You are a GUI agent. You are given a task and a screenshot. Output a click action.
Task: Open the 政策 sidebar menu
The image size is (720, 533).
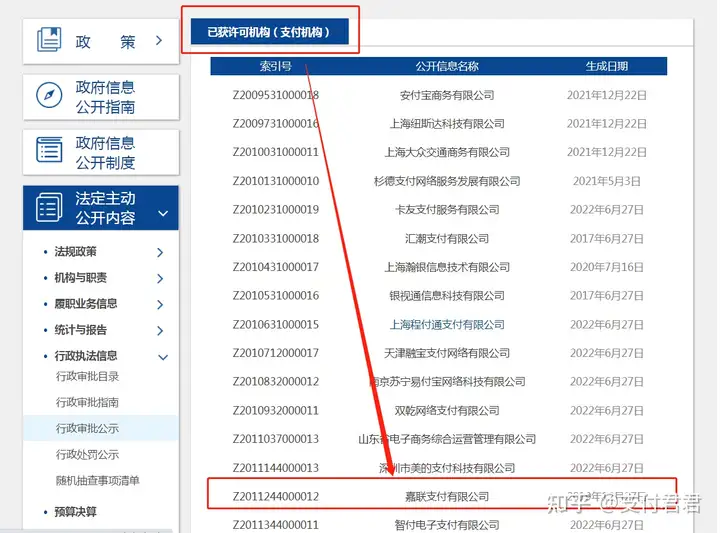click(x=101, y=41)
